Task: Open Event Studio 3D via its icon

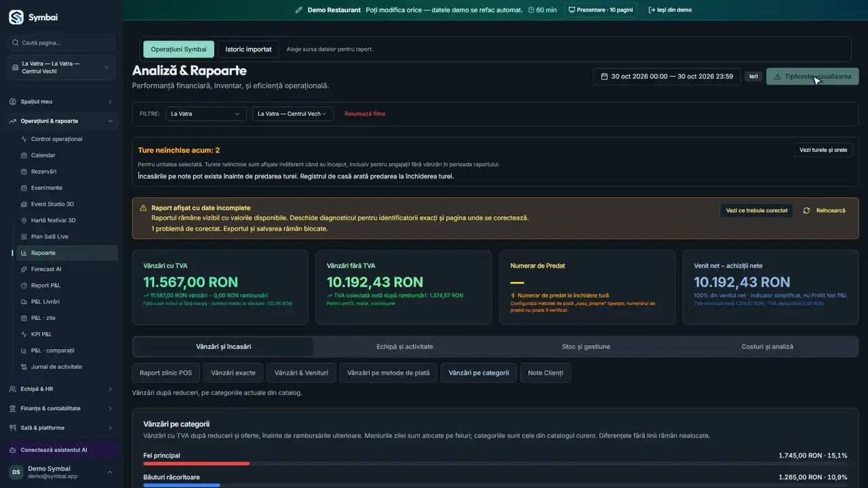Action: [x=24, y=204]
